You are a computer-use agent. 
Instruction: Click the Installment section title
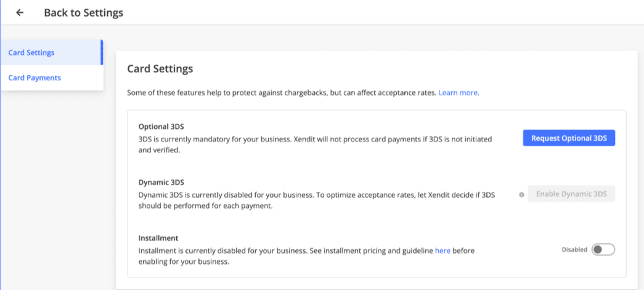pos(158,238)
